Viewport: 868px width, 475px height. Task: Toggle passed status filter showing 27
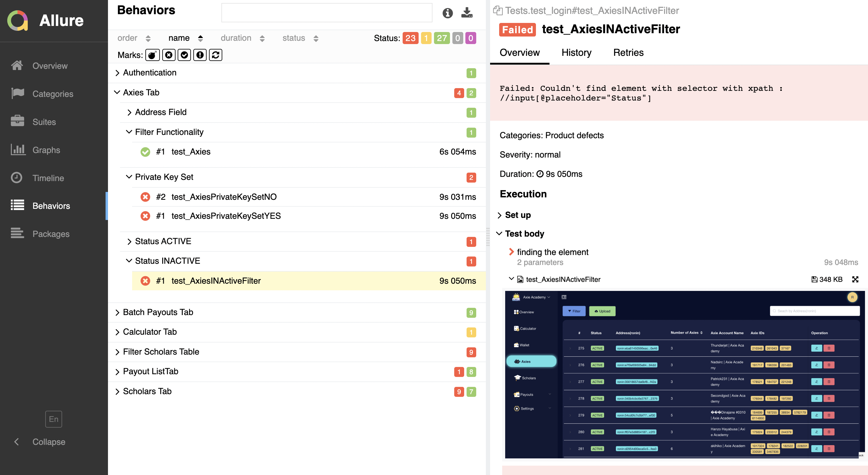click(442, 38)
